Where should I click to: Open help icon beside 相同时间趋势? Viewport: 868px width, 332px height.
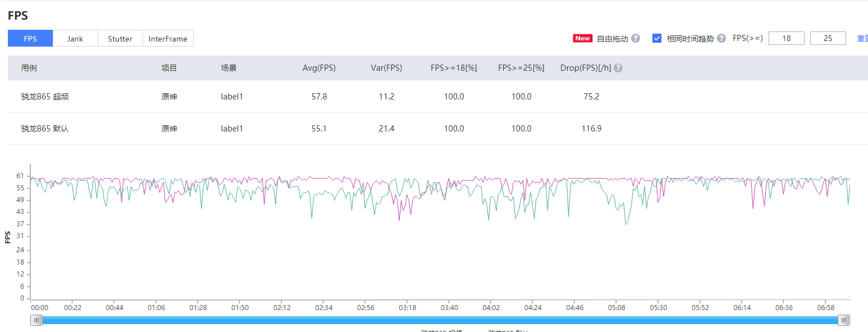[721, 39]
